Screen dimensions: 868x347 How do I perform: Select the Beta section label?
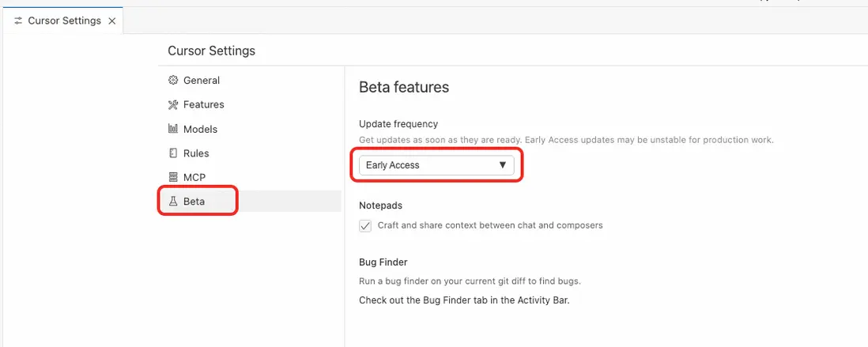(194, 202)
